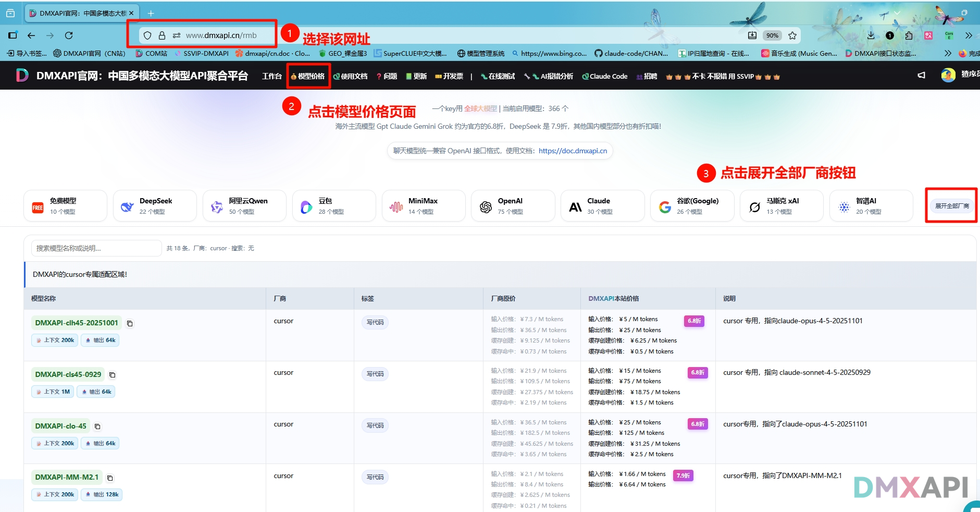The width and height of the screenshot is (980, 512).
Task: Click the DMXAPI logo in header
Action: (x=22, y=76)
